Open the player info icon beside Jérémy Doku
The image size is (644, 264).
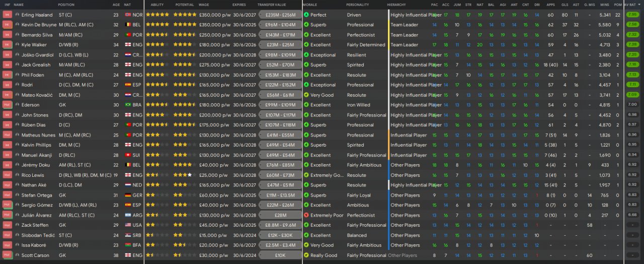pyautogui.click(x=18, y=165)
